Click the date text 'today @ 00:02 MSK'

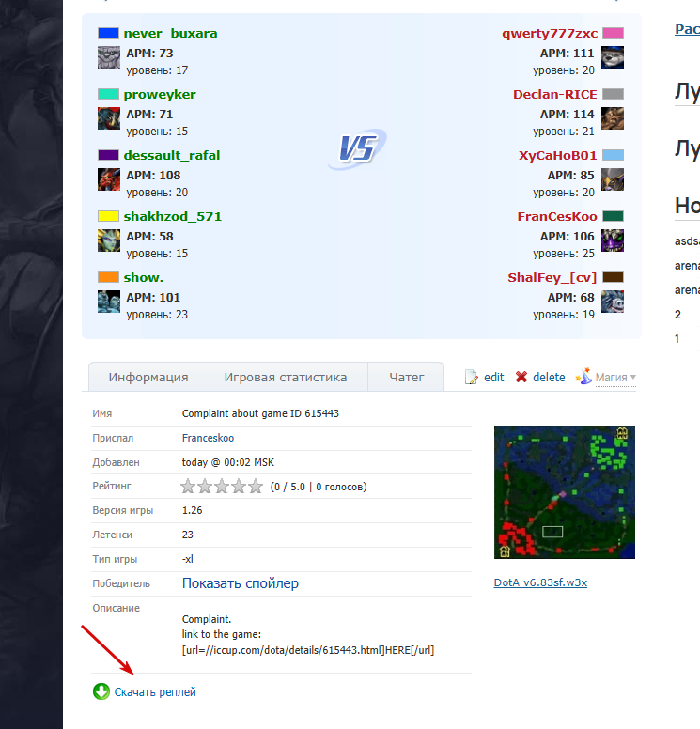(x=228, y=462)
